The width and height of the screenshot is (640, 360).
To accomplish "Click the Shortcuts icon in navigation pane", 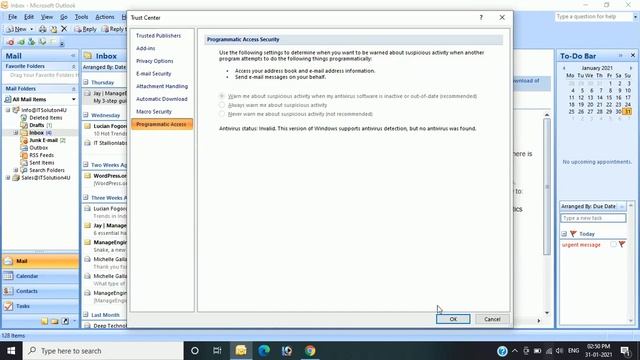I will tap(65, 321).
